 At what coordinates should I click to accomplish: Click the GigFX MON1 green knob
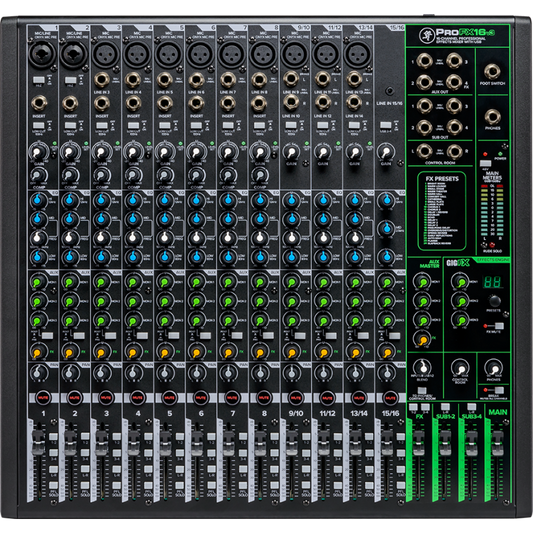(460, 282)
